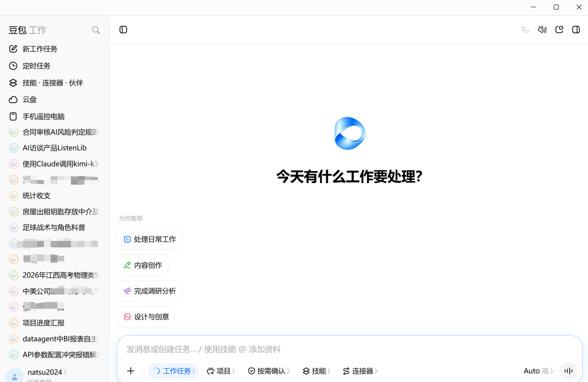Expand the 工作任务 mode dropdown
The height and width of the screenshot is (382, 588).
[174, 371]
